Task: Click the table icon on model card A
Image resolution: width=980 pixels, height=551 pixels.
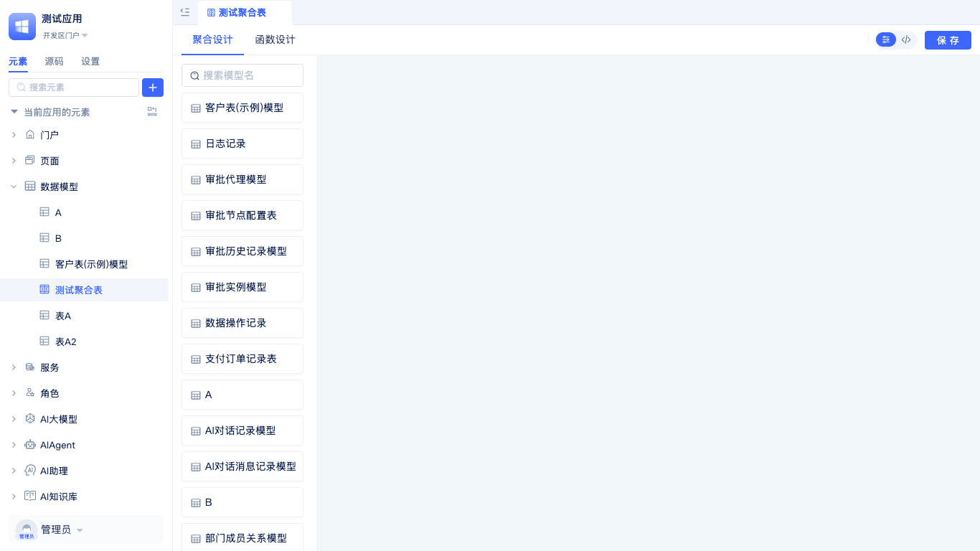Action: pyautogui.click(x=195, y=395)
